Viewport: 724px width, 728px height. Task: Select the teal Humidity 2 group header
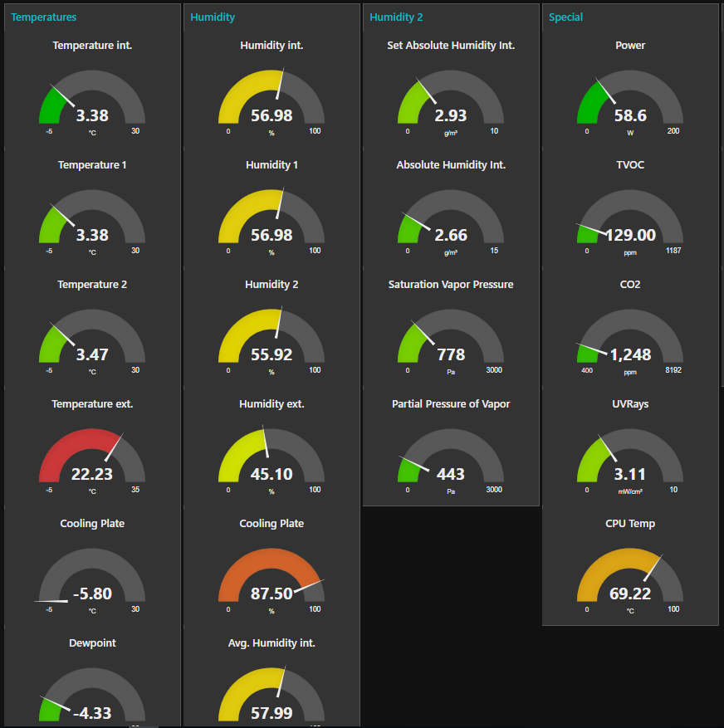coord(396,17)
